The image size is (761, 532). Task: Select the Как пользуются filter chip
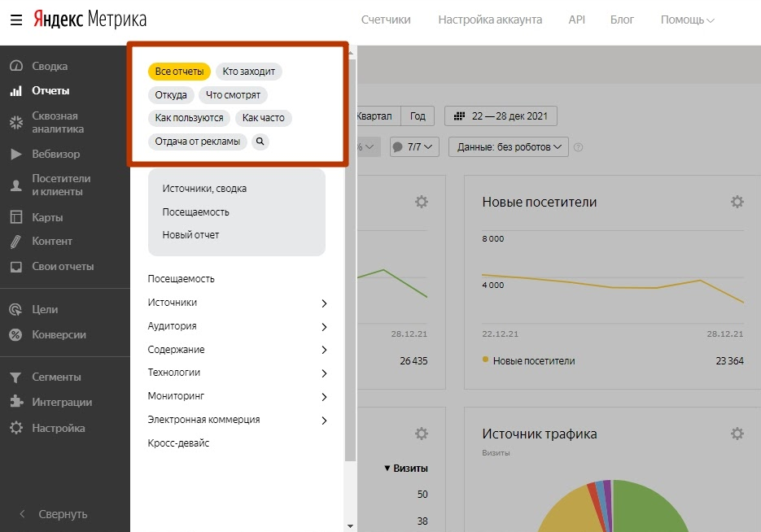[190, 118]
